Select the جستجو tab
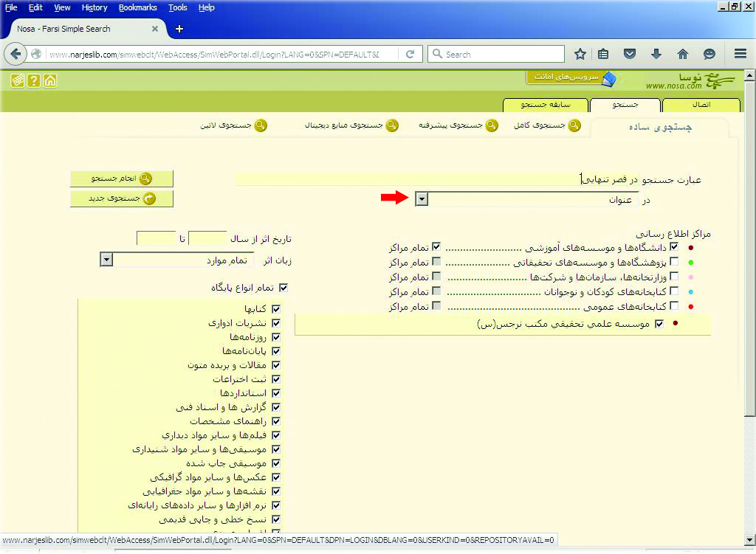The width and height of the screenshot is (756, 554). click(x=625, y=105)
